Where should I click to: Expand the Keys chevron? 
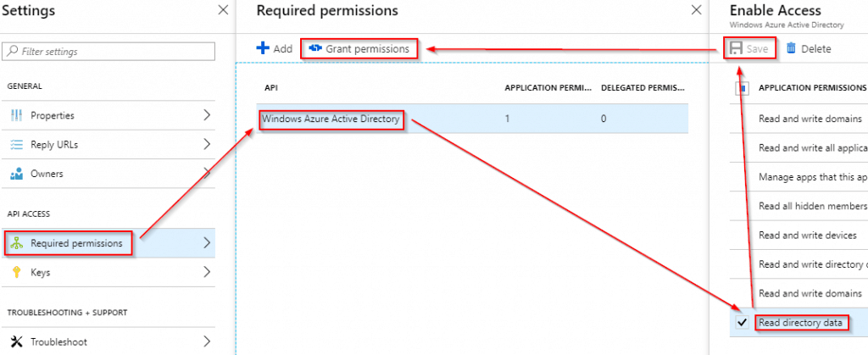[x=207, y=271]
